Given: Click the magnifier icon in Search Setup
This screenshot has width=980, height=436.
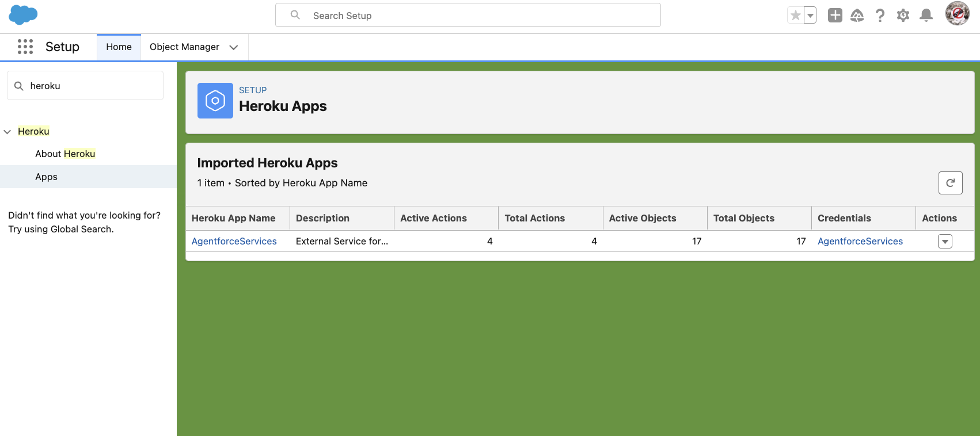Looking at the screenshot, I should (x=295, y=15).
